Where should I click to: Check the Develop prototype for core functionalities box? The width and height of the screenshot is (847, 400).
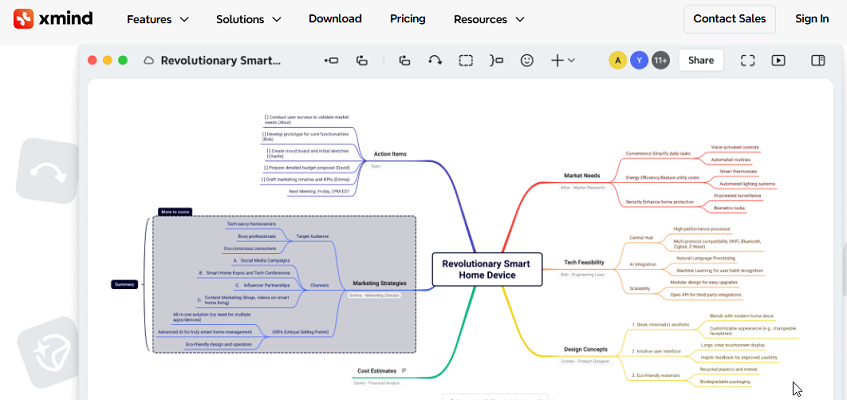click(x=264, y=134)
